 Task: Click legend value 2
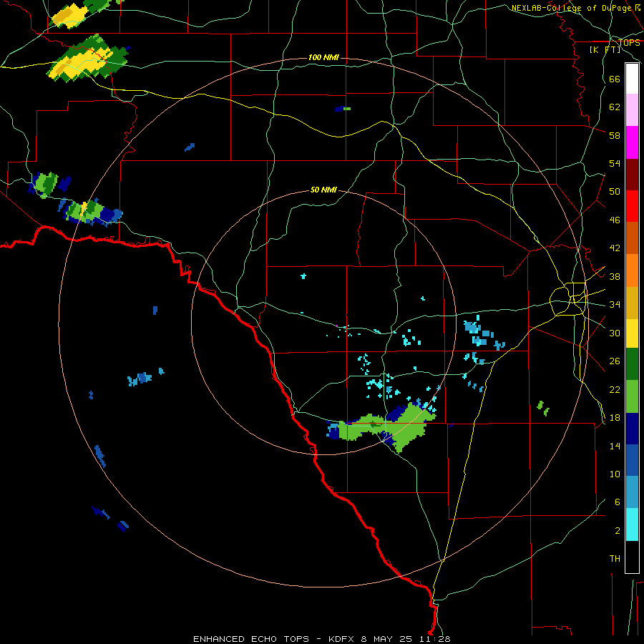point(618,531)
